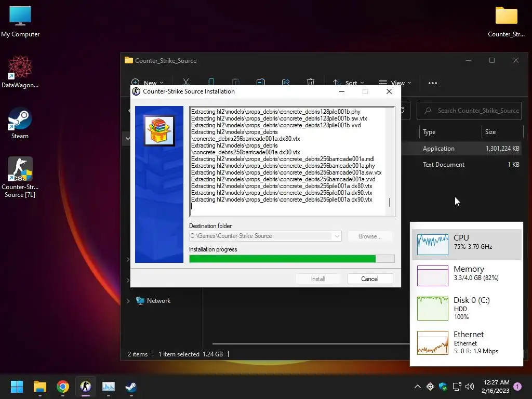Select the Text Document file row
532x399 pixels.
point(462,165)
